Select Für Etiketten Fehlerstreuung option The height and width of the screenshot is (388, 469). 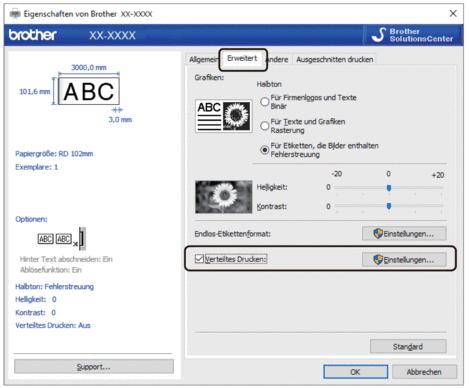[265, 150]
